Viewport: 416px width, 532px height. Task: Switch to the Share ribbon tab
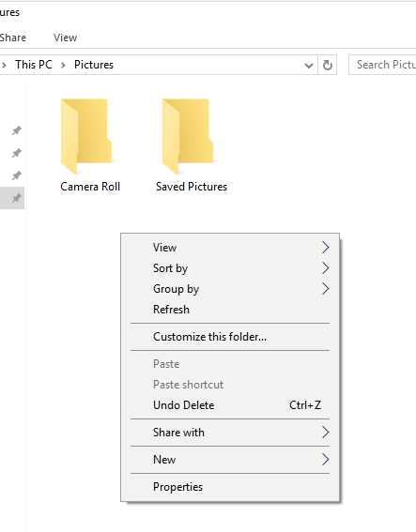tap(12, 38)
